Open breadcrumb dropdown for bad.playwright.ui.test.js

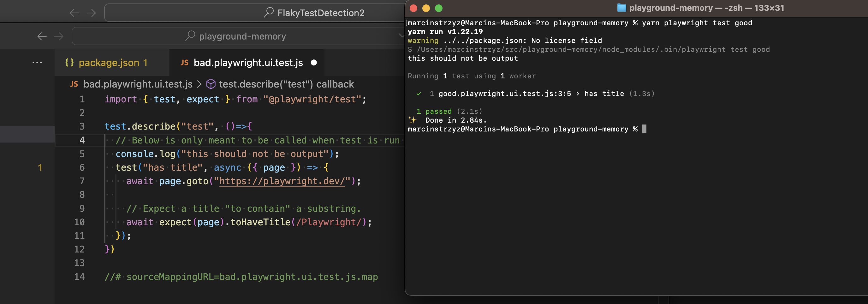[139, 84]
